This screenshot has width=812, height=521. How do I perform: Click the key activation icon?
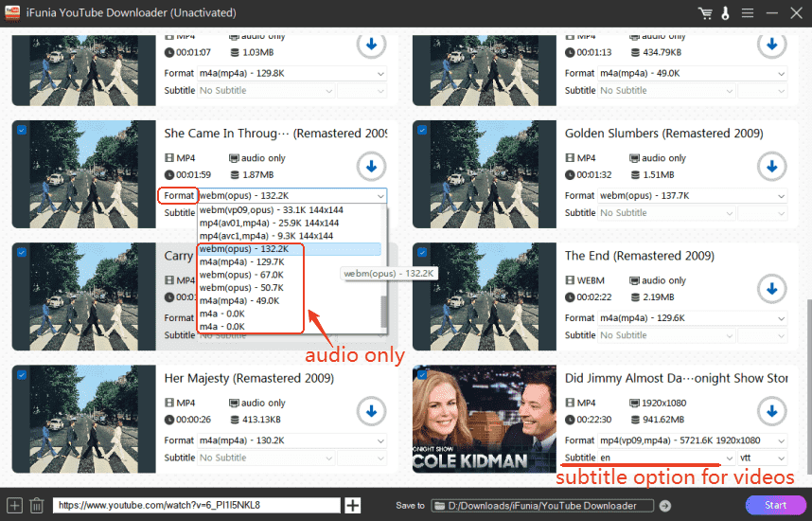coord(725,13)
